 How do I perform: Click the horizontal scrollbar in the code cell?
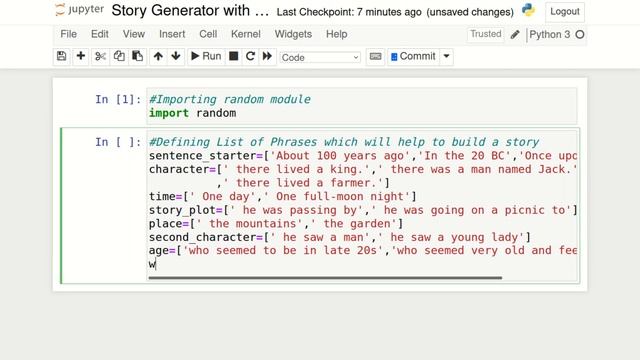coord(325,278)
